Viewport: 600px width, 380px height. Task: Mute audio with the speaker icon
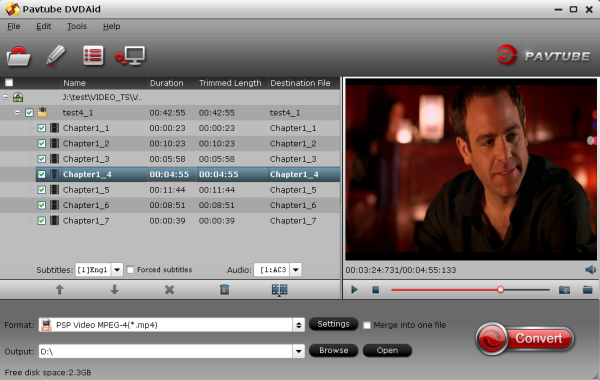(x=590, y=270)
